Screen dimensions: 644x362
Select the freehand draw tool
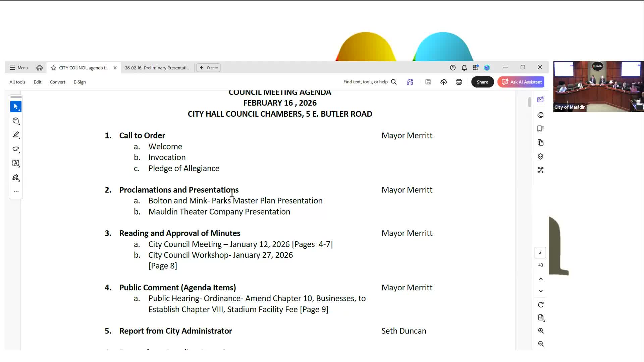point(16,149)
